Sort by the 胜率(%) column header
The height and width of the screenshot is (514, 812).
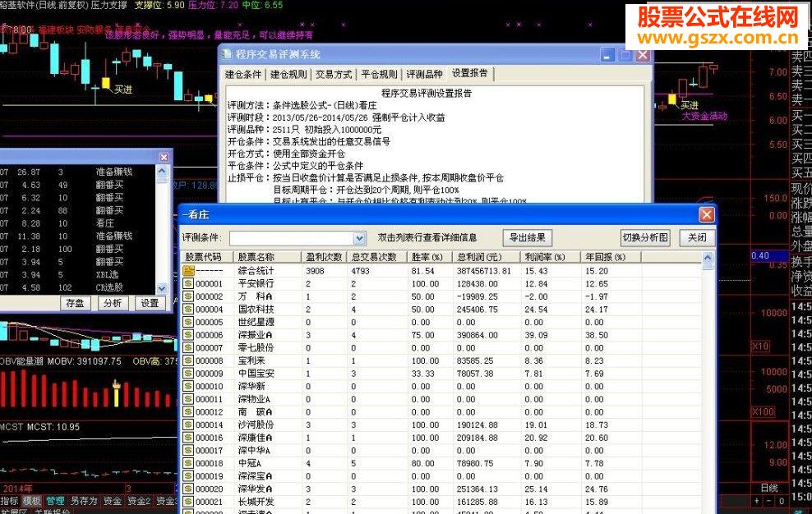click(x=430, y=257)
